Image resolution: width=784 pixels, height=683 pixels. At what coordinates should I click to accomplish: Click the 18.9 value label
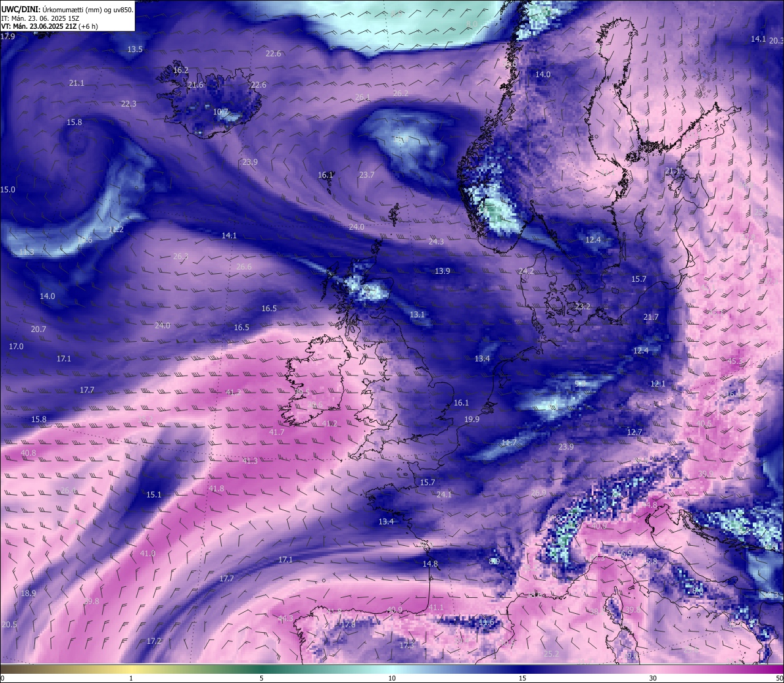click(x=28, y=594)
